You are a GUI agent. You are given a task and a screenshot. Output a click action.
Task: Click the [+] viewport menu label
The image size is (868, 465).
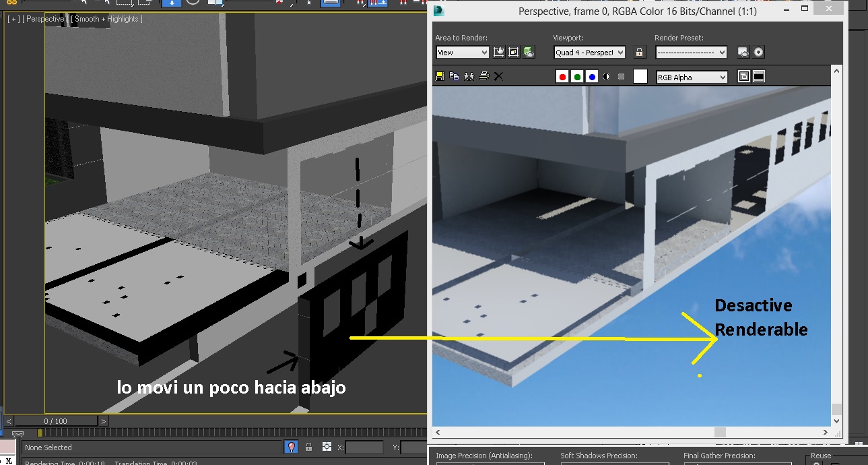[13, 19]
